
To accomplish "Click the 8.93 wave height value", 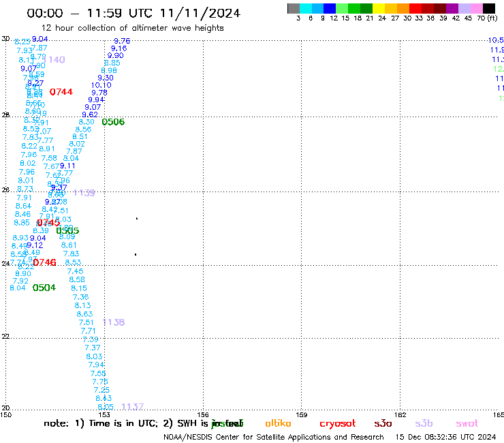I will coord(20,238).
